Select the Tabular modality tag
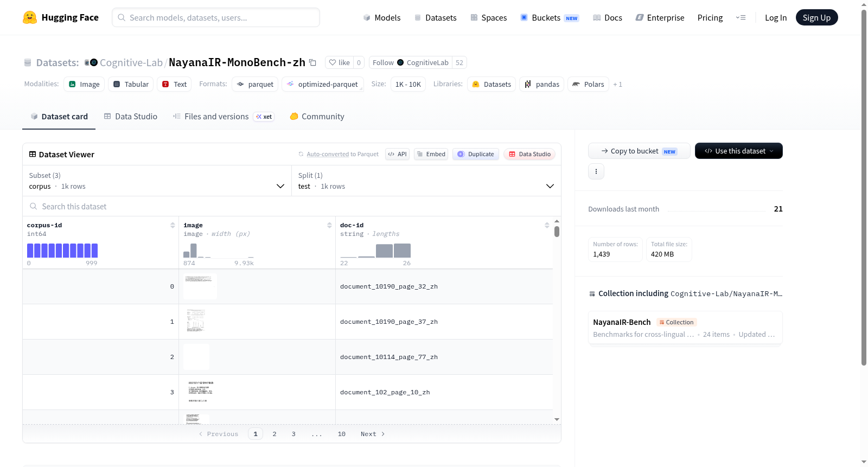The image size is (868, 467). [x=131, y=84]
